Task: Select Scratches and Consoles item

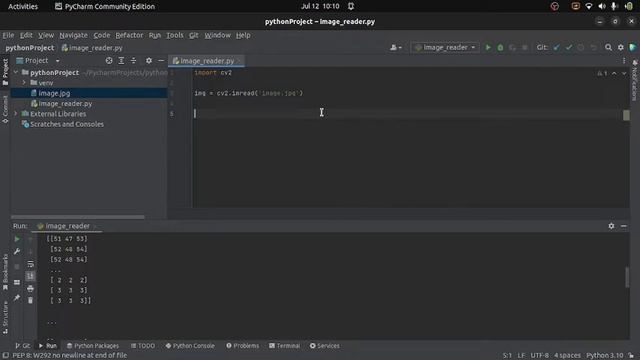Action: tap(67, 124)
